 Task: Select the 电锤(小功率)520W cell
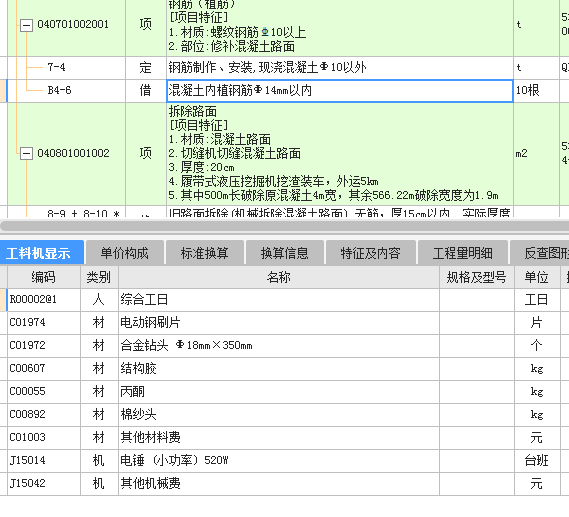[279, 461]
